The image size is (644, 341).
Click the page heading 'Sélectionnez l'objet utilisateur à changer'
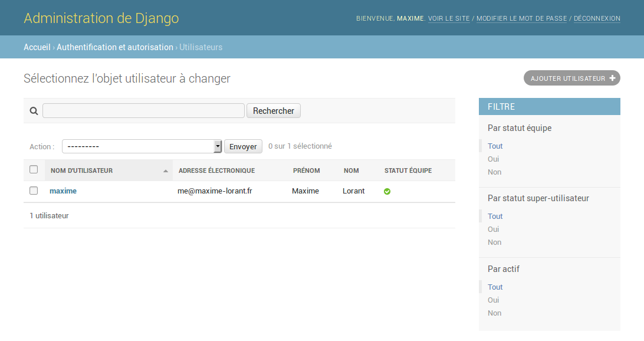tap(127, 78)
